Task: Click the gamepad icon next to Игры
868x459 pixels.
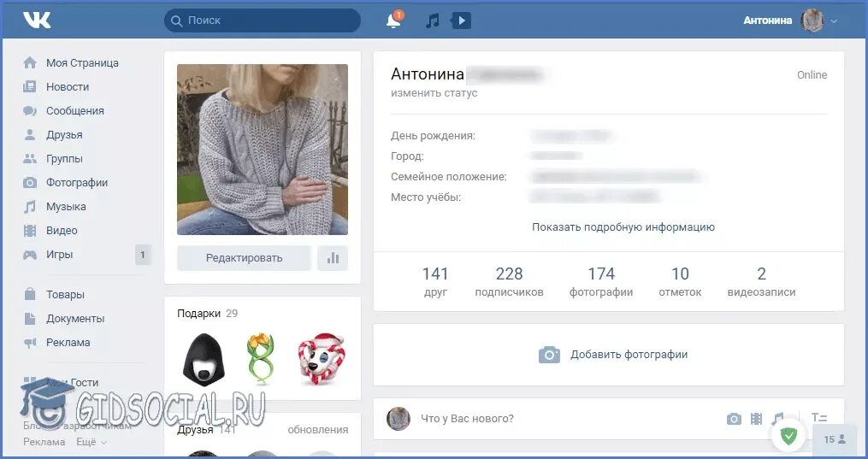Action: (30, 255)
